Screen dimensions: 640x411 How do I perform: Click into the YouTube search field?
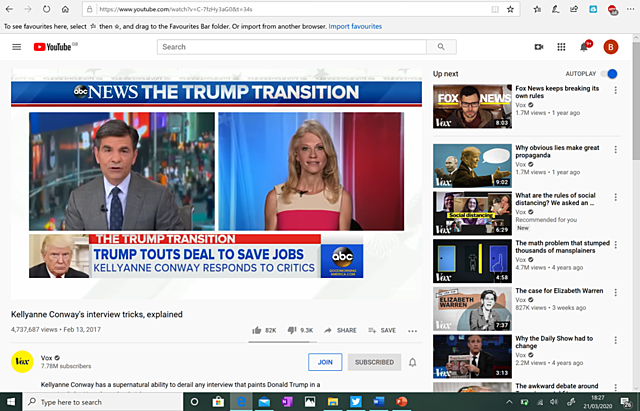(292, 47)
